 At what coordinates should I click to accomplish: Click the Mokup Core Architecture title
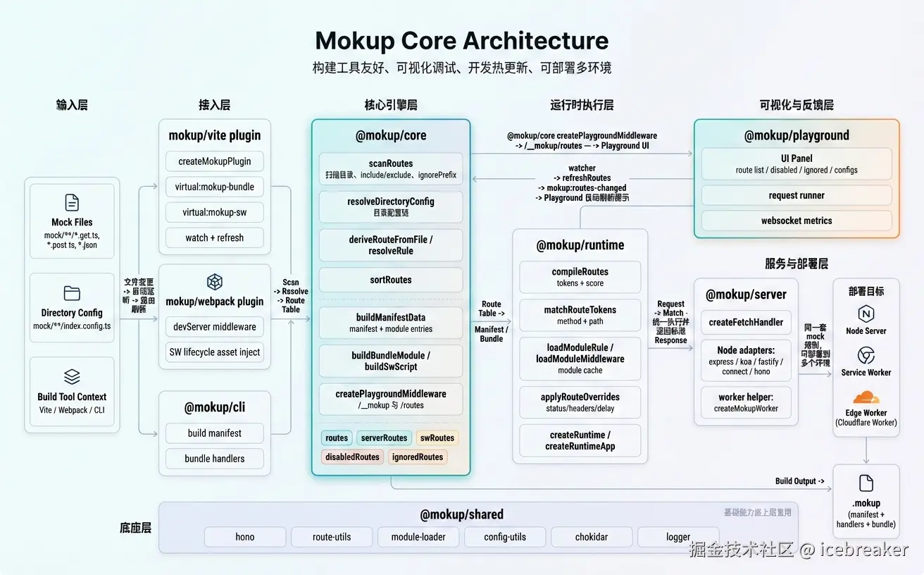coord(462,40)
